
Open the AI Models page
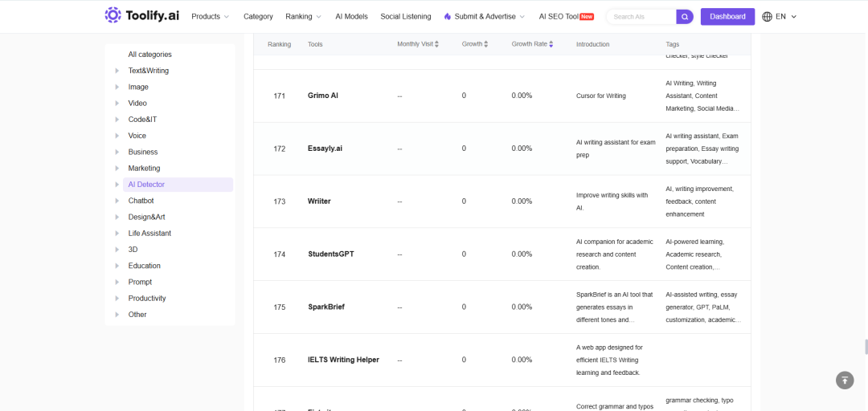(351, 17)
